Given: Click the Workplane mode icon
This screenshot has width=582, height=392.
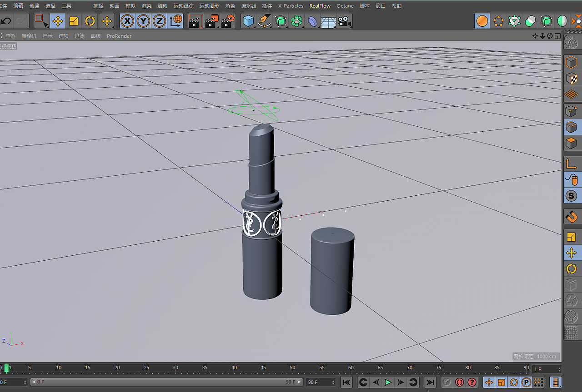Looking at the screenshot, I should coord(571,94).
